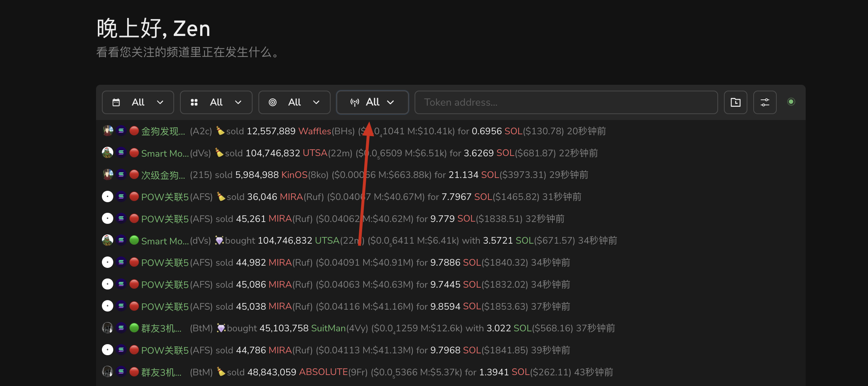Click the 金狗发现 wallet name
The height and width of the screenshot is (386, 868).
click(x=163, y=131)
